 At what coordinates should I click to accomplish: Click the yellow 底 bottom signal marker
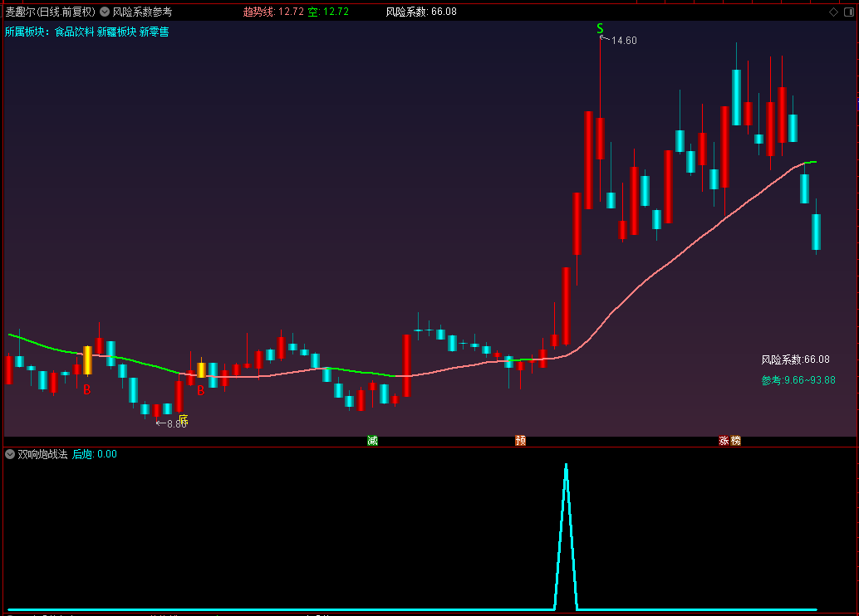point(184,420)
